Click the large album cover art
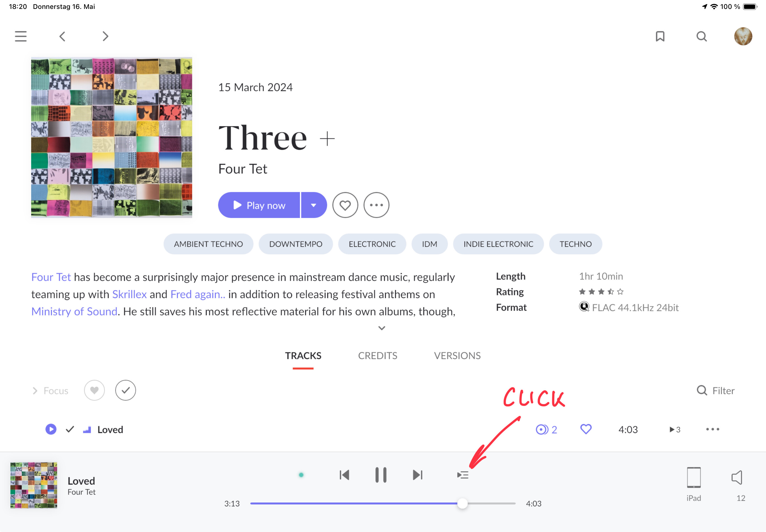This screenshot has width=766, height=532. (x=112, y=137)
